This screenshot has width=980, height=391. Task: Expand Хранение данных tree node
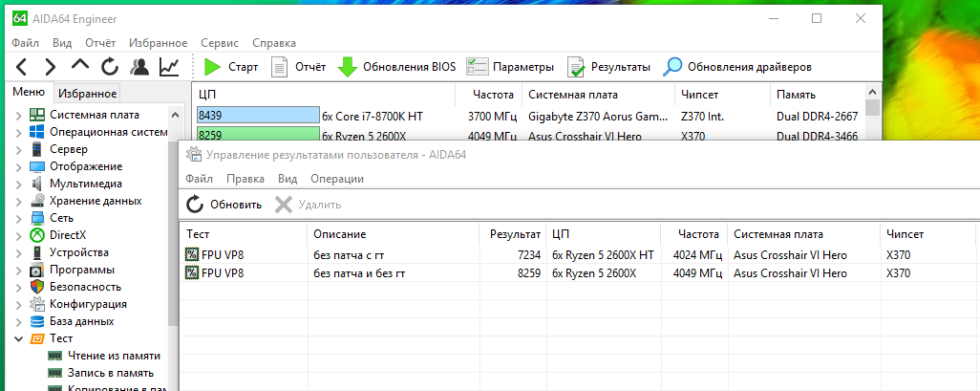click(x=19, y=202)
